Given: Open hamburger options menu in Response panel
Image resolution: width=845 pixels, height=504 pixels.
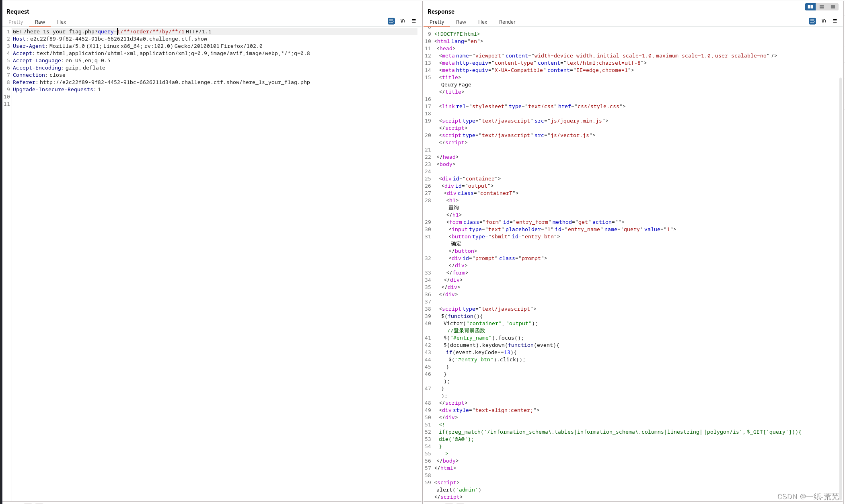Looking at the screenshot, I should (x=835, y=21).
